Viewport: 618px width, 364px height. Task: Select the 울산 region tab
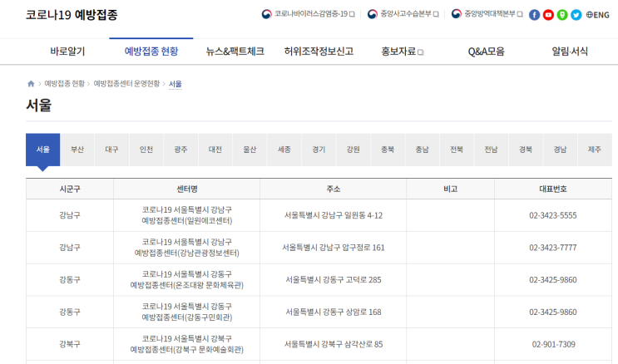250,150
